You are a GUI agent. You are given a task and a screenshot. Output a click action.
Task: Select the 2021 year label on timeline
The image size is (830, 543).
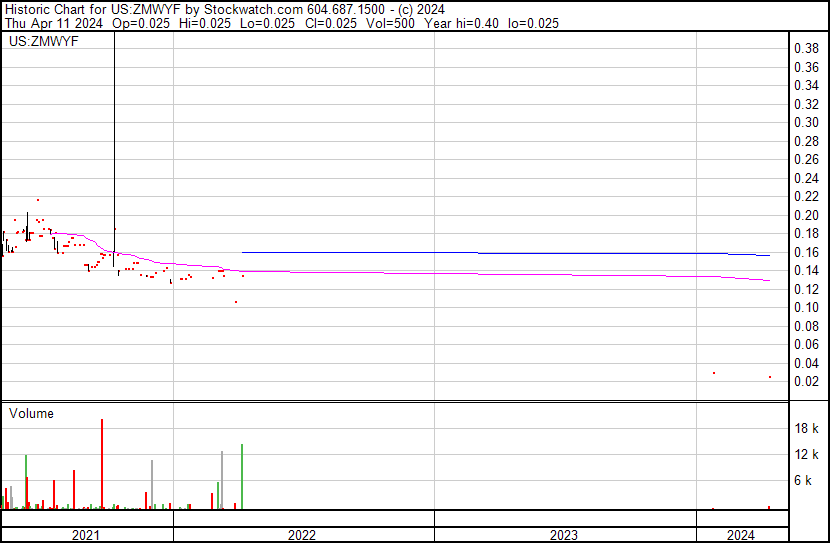(87, 535)
